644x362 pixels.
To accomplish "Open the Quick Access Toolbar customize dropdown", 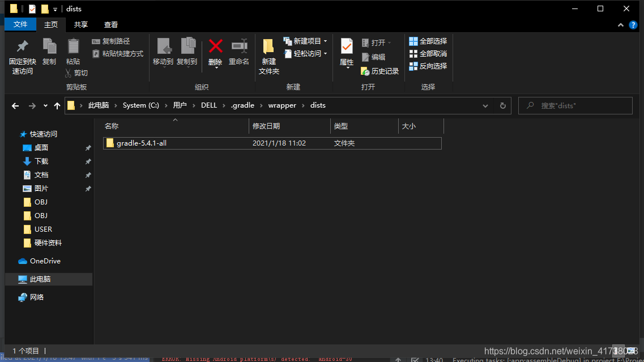I will (55, 9).
